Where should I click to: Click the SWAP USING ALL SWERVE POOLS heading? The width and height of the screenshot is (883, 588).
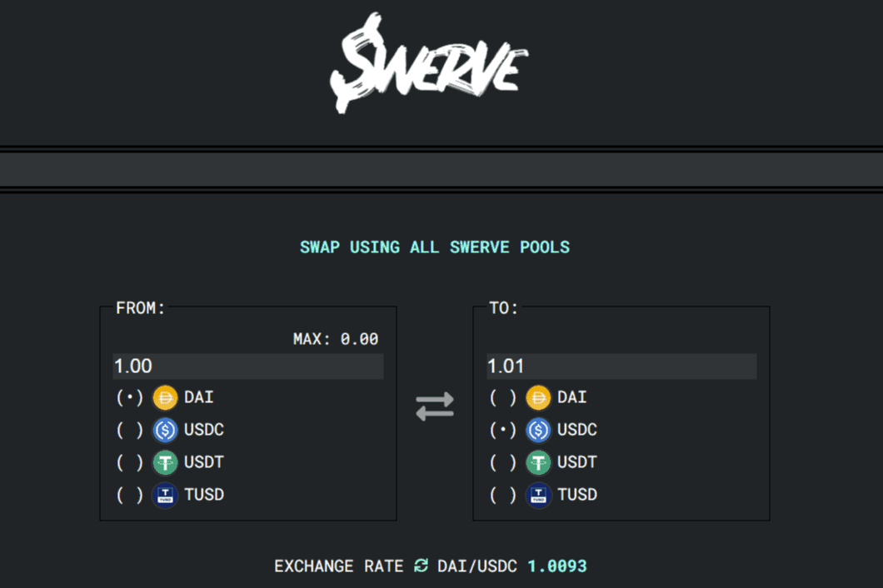point(435,247)
